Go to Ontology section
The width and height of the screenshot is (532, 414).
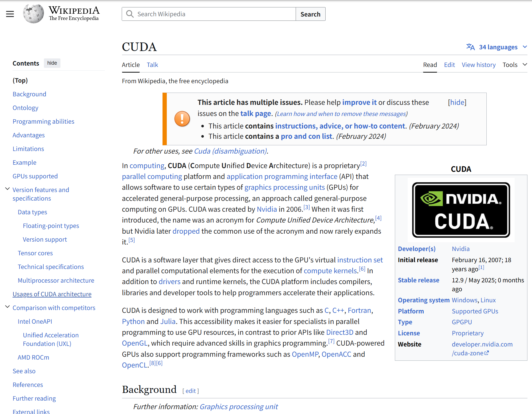(x=25, y=108)
